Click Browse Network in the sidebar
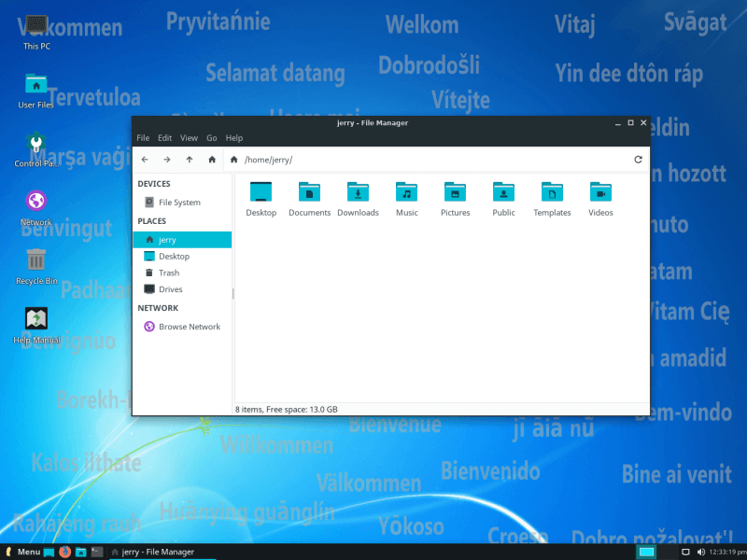The height and width of the screenshot is (560, 747). [190, 327]
